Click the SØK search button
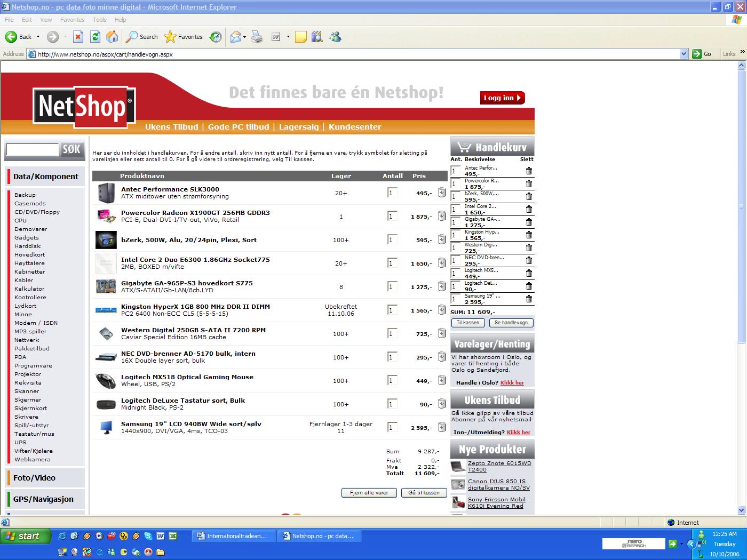Screen dimensions: 747x560 pos(71,150)
